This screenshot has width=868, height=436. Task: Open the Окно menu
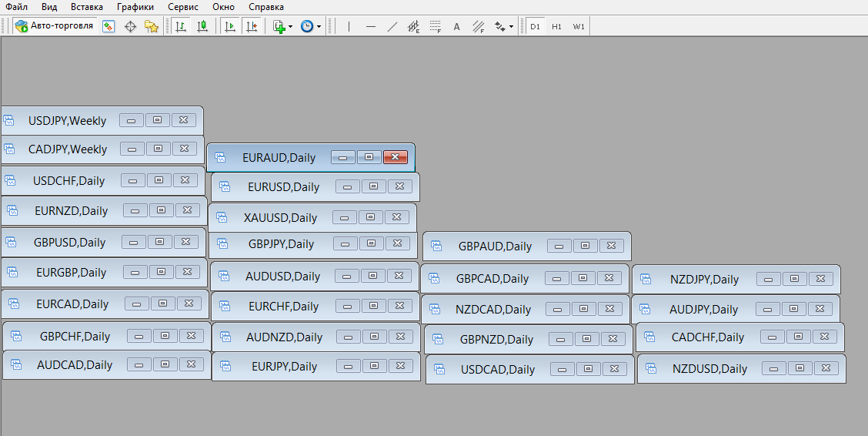[224, 7]
